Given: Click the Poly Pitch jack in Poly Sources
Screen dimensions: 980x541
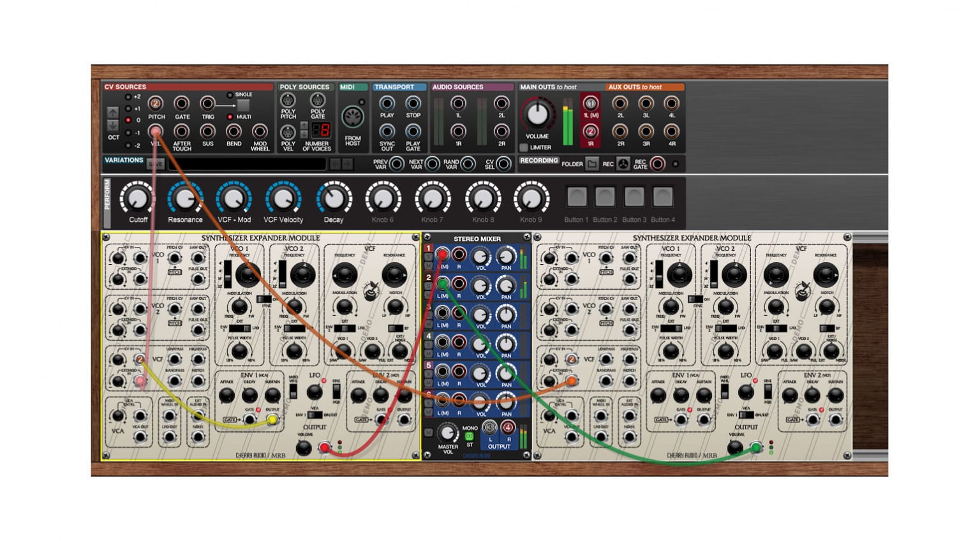Looking at the screenshot, I should pos(288,100).
